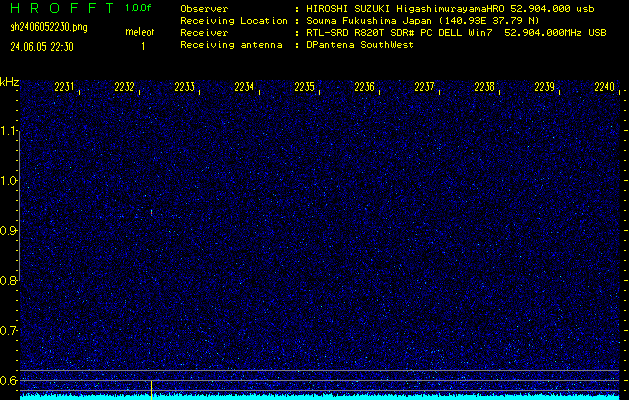Click the 24.06.05 22:30 timestamp
629x400 pixels.
[42, 46]
